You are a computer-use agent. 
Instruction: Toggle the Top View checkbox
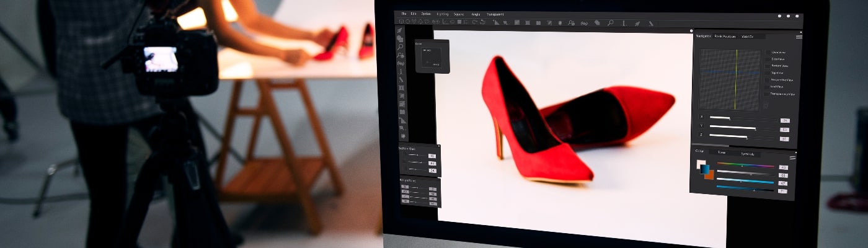(x=768, y=73)
